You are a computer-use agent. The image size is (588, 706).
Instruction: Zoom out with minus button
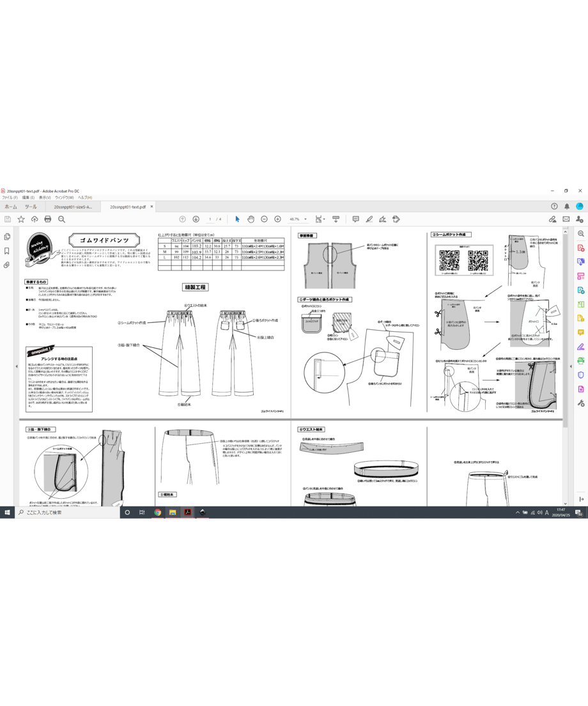coord(265,219)
